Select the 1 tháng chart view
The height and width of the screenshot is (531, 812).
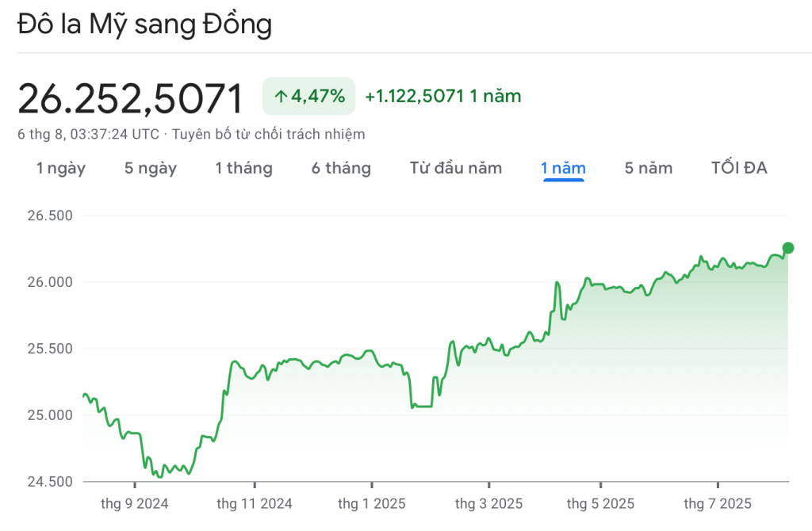243,168
